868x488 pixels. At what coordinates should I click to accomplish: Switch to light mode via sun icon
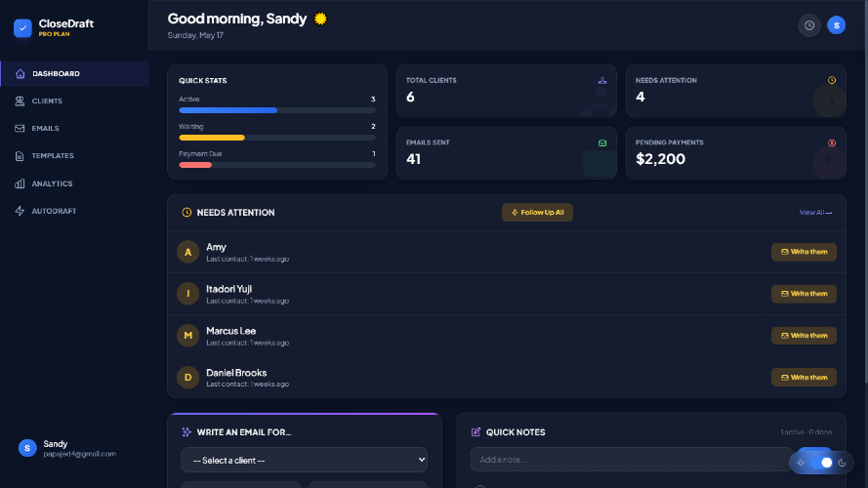801,463
